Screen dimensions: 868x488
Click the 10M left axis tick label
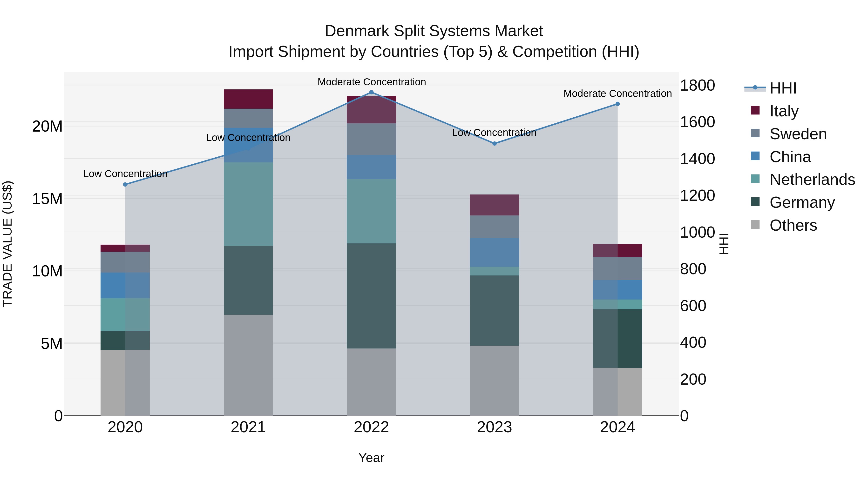pos(47,271)
